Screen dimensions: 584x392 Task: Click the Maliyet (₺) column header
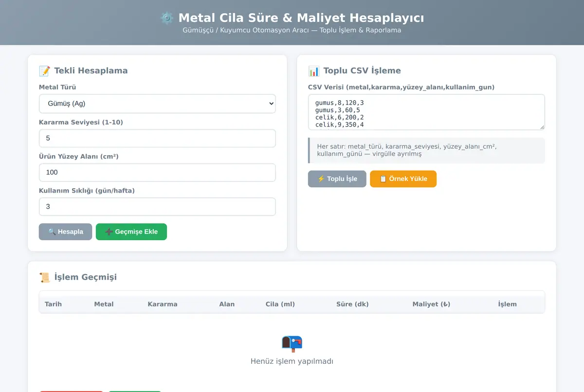pos(431,304)
